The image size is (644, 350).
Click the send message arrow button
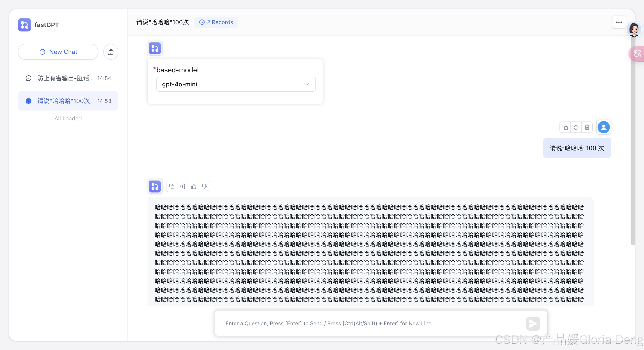(x=533, y=323)
